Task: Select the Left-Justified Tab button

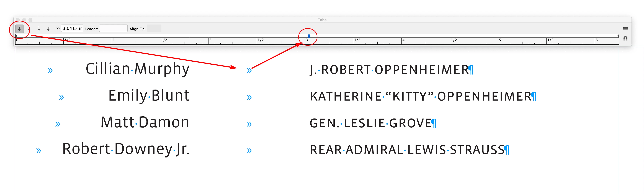Action: [x=19, y=29]
